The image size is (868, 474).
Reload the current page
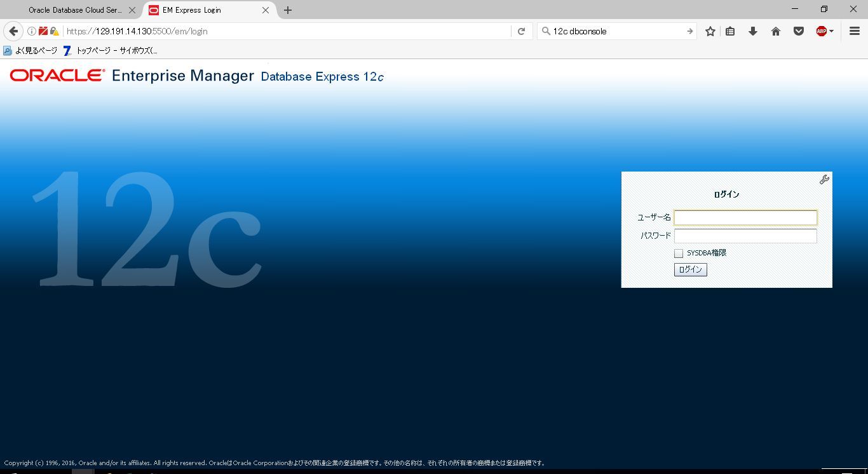521,31
